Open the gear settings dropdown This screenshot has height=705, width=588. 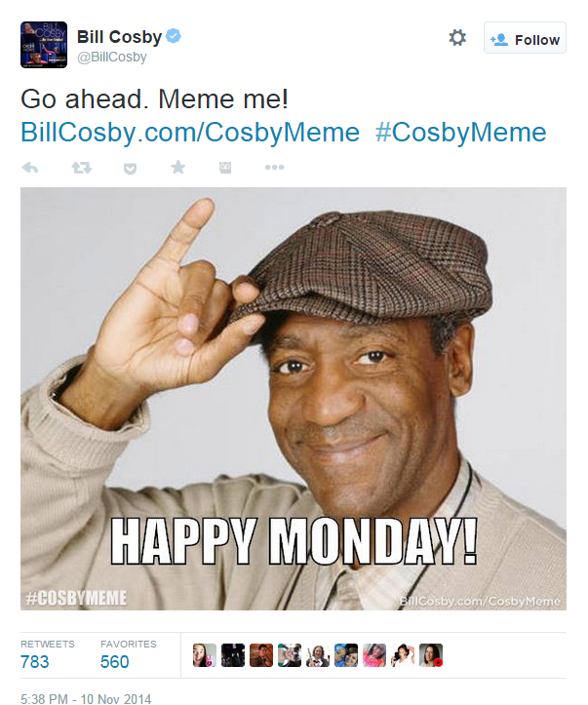457,38
